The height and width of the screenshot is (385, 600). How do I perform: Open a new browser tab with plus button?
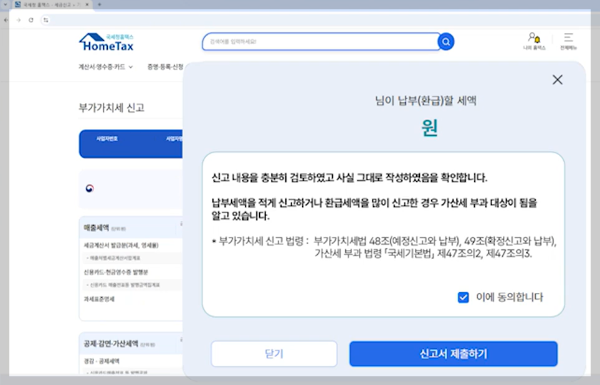click(99, 5)
